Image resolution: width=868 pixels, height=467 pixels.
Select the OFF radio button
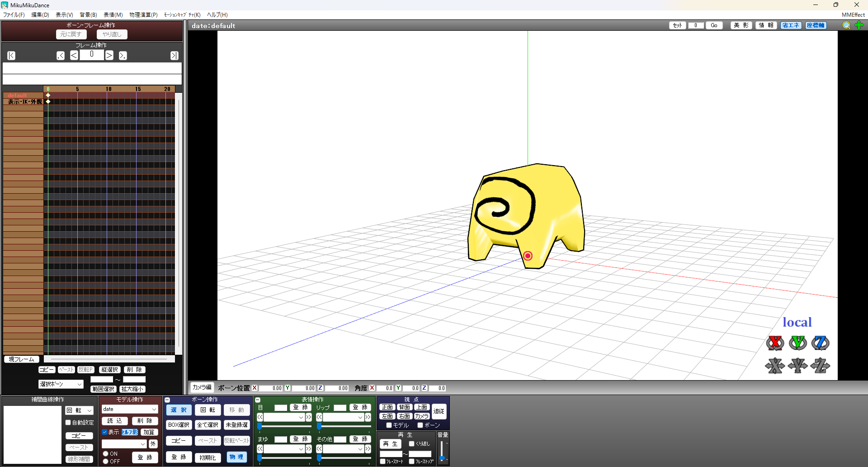coord(106,462)
